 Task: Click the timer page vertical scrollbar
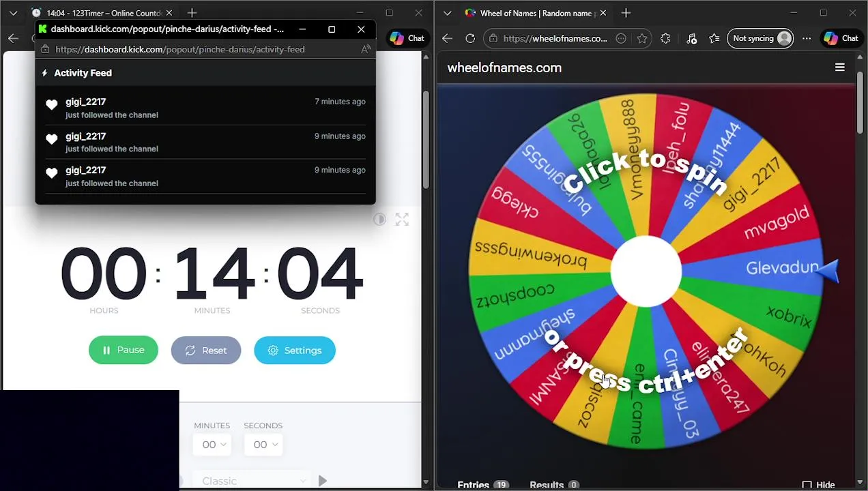tap(426, 140)
